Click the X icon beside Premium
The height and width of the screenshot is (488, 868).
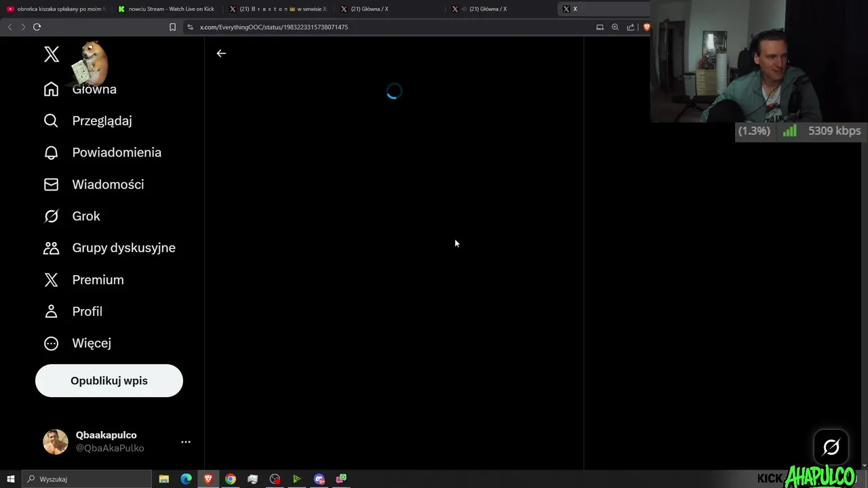pos(51,280)
